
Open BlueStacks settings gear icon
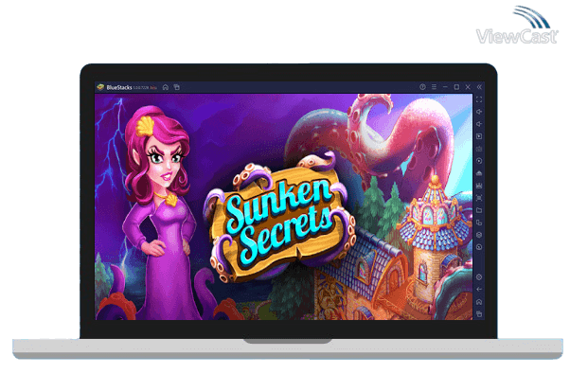pos(479,277)
